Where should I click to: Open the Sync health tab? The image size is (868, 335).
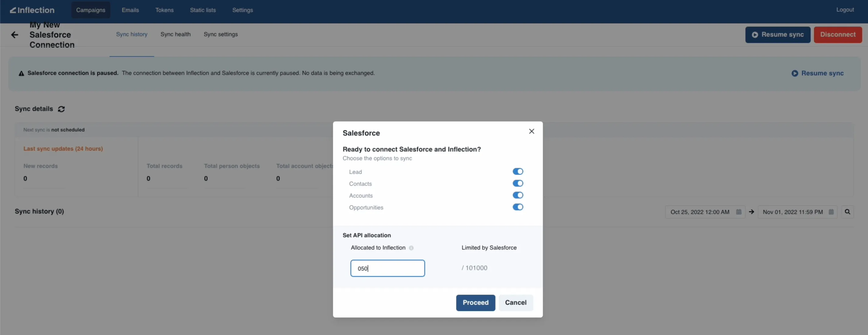[175, 34]
